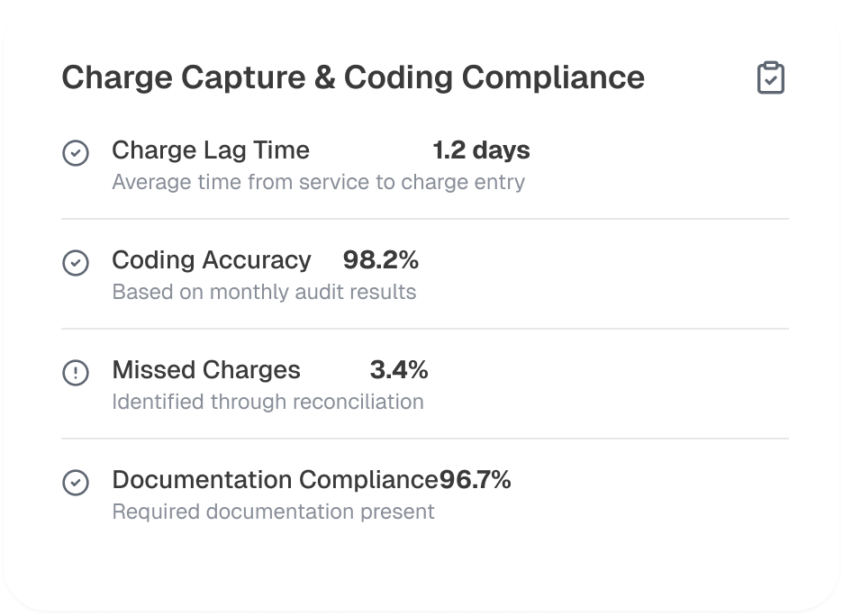Select the Coding Accuracy label
843x616 pixels.
[x=212, y=260]
